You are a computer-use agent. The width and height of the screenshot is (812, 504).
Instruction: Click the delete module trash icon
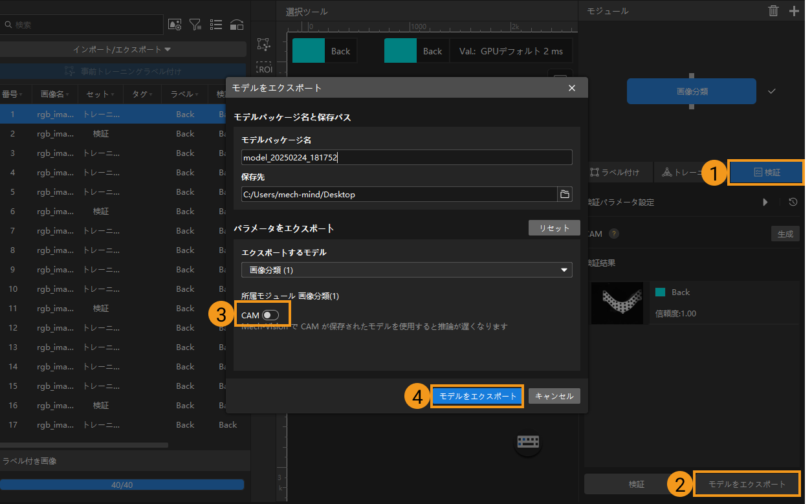pyautogui.click(x=773, y=10)
